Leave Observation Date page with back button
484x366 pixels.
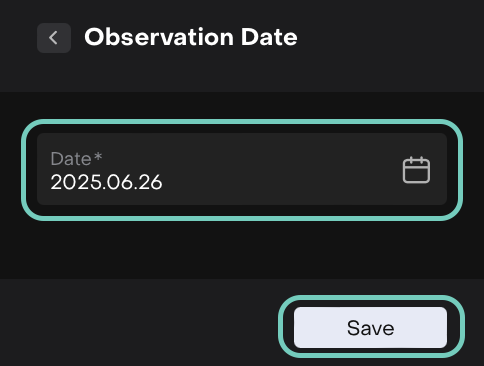tap(54, 38)
